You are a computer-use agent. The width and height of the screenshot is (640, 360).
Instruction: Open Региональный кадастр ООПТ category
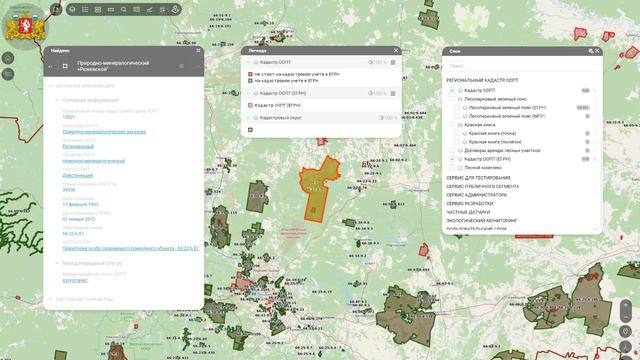pyautogui.click(x=482, y=80)
